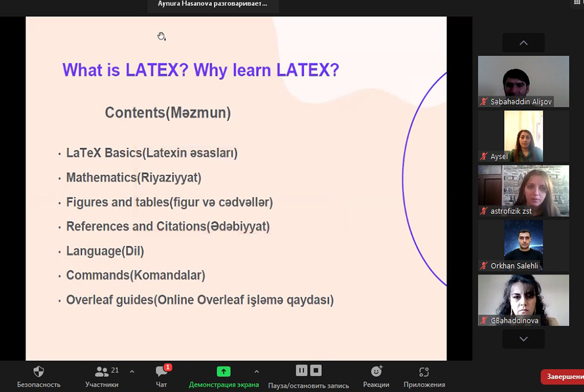The height and width of the screenshot is (392, 584).
Task: Open the Security (Безопасность) shield icon
Action: click(39, 372)
